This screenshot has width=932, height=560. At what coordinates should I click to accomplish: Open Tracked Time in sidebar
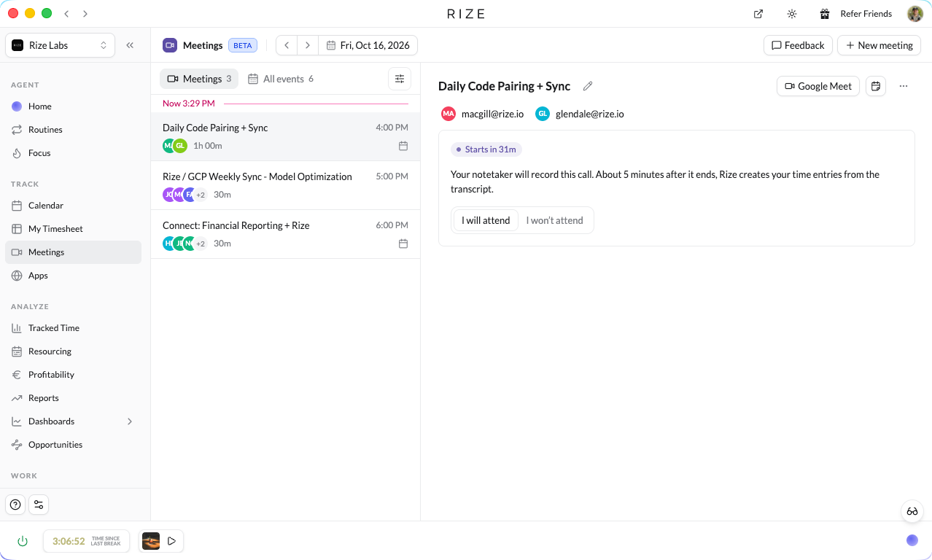click(73, 328)
